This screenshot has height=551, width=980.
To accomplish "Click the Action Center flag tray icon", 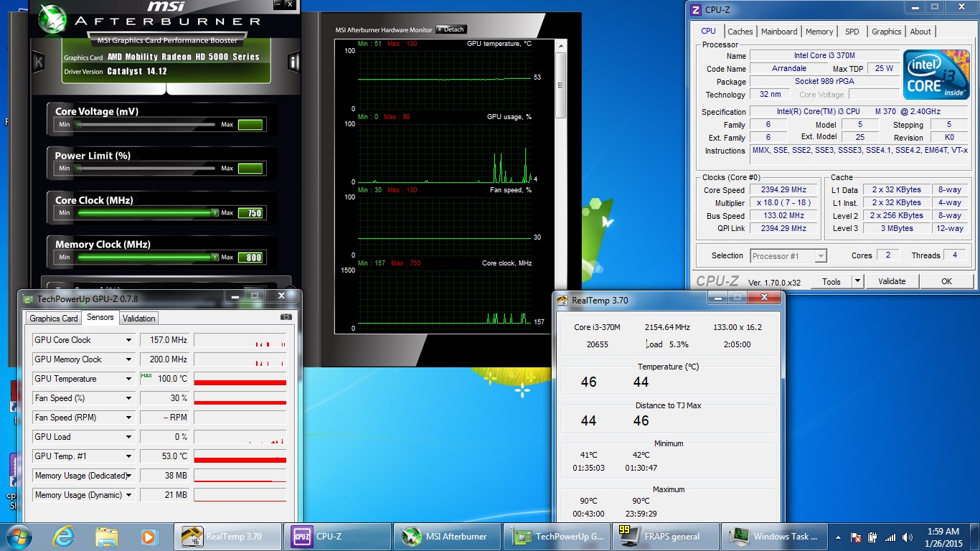I will point(856,537).
